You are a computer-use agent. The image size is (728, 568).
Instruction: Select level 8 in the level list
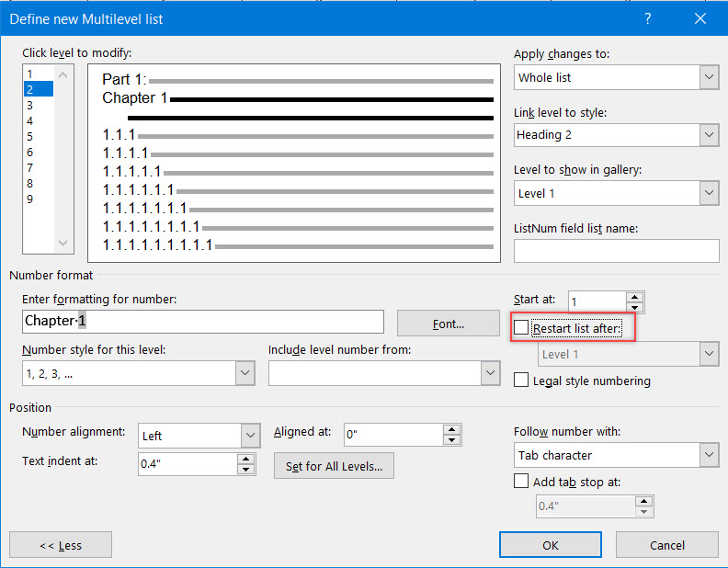pos(39,183)
